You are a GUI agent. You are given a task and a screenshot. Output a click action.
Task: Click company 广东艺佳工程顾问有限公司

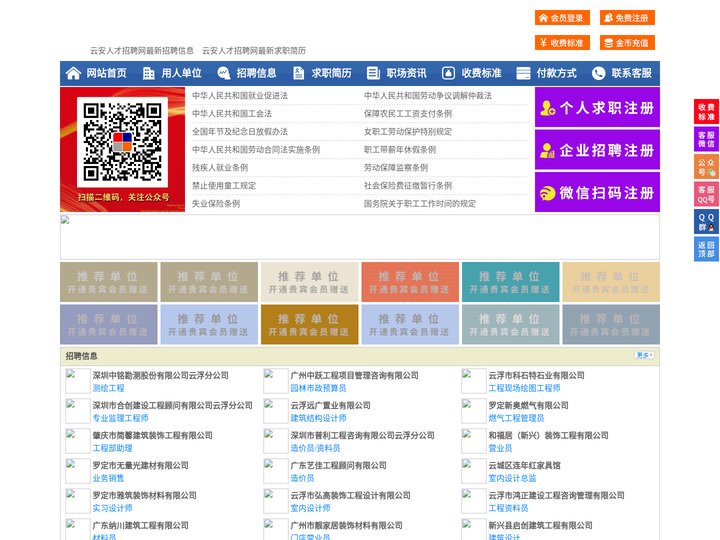click(x=338, y=465)
